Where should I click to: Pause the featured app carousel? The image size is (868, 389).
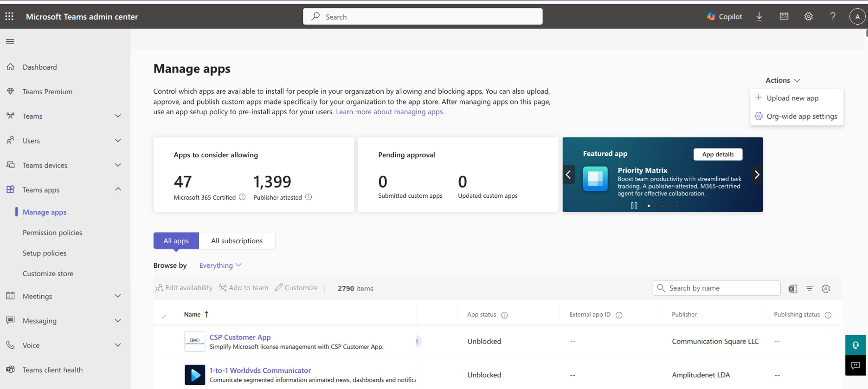(x=634, y=206)
